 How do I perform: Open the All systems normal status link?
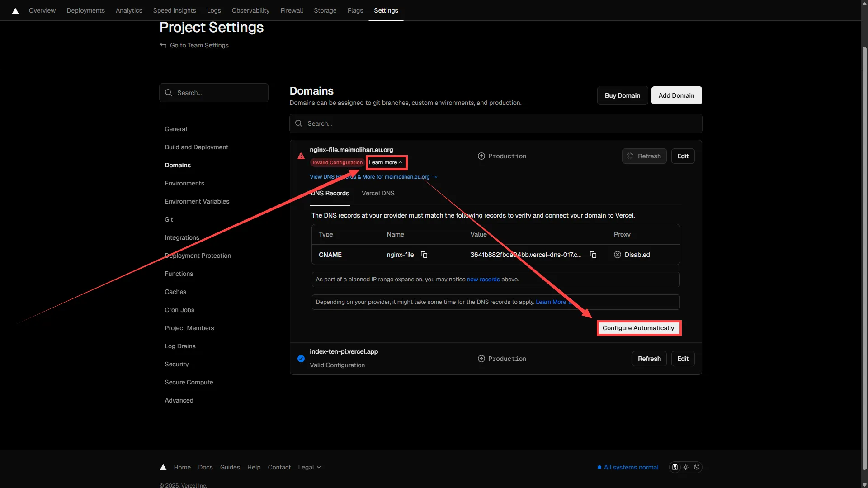pos(631,467)
